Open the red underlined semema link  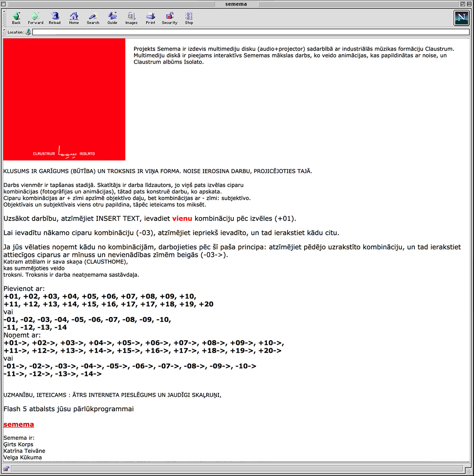click(x=19, y=424)
